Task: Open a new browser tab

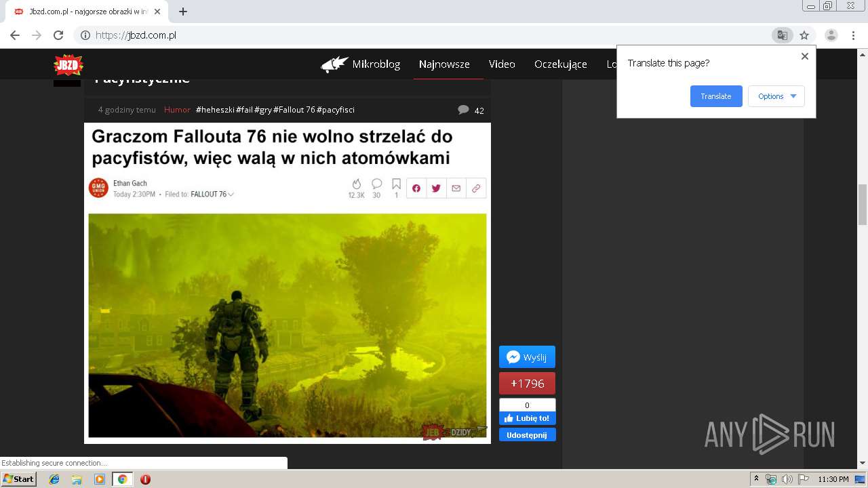Action: [x=183, y=12]
